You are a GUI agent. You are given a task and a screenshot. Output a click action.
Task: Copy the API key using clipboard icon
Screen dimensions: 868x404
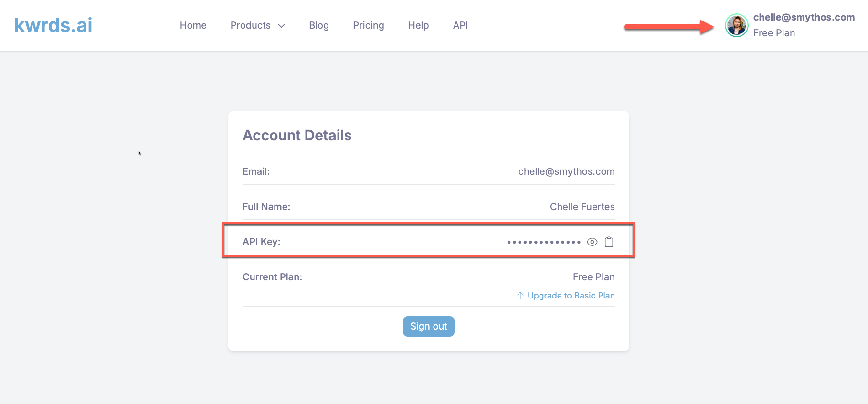pos(609,242)
